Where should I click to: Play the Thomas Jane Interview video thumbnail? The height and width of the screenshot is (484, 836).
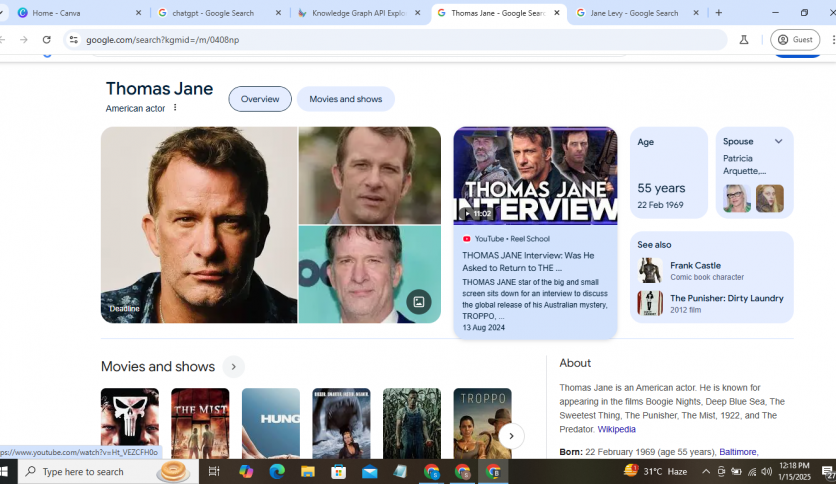[535, 176]
